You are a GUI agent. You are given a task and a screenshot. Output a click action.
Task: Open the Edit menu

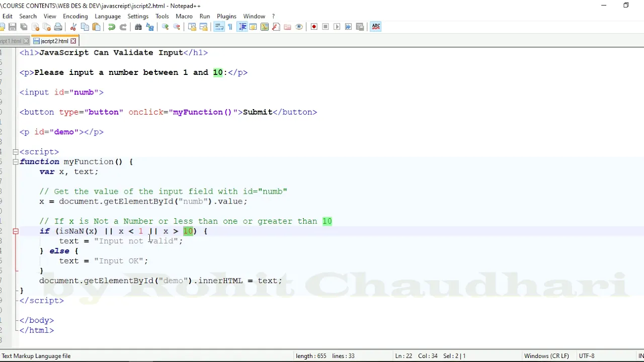pyautogui.click(x=7, y=16)
